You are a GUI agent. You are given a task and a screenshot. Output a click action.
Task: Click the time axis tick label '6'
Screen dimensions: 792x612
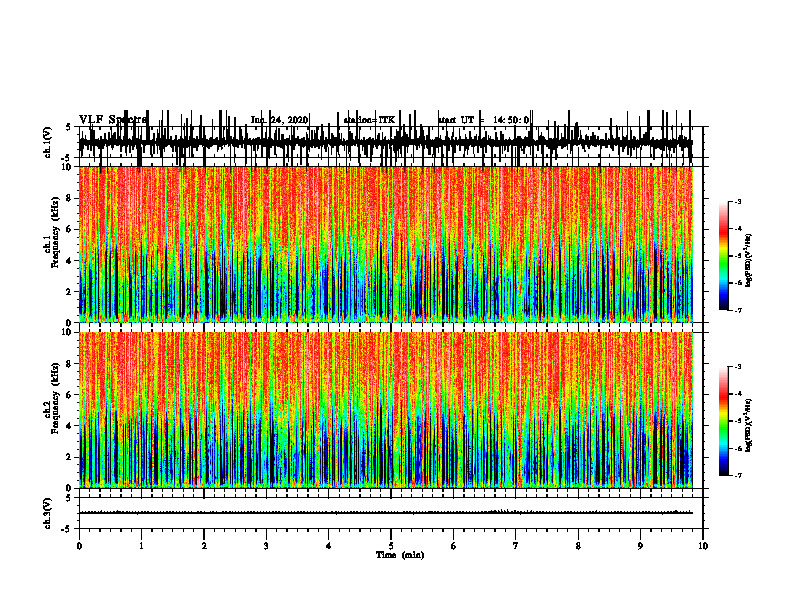point(454,546)
